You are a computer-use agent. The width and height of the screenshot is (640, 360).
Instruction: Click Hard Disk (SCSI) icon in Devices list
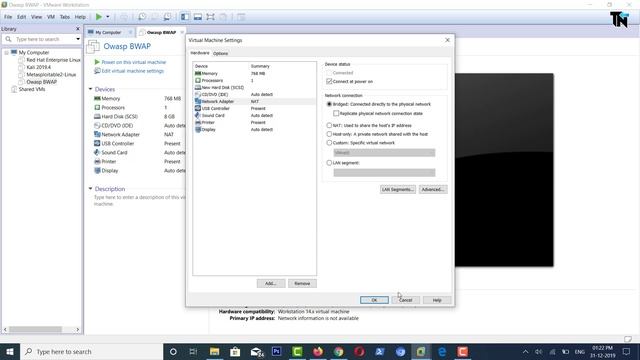pos(97,116)
